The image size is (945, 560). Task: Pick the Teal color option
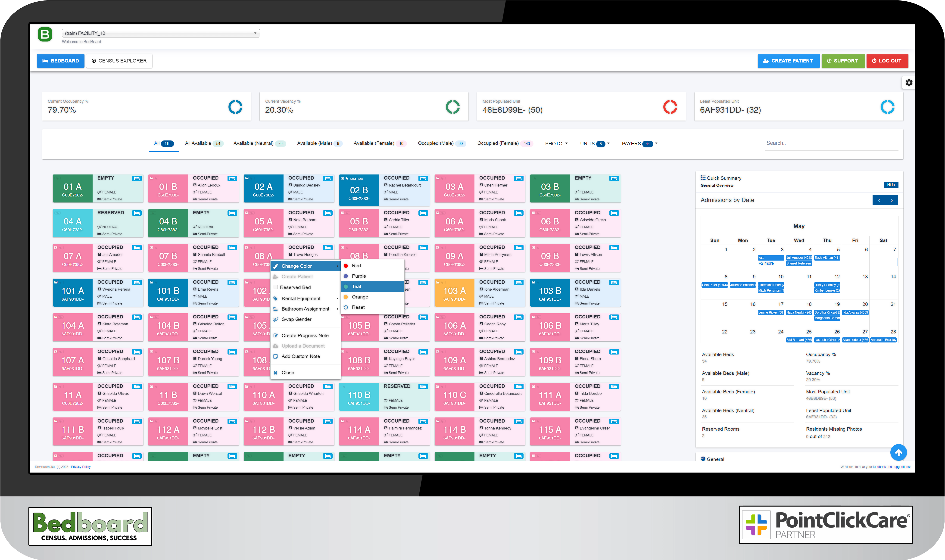372,287
